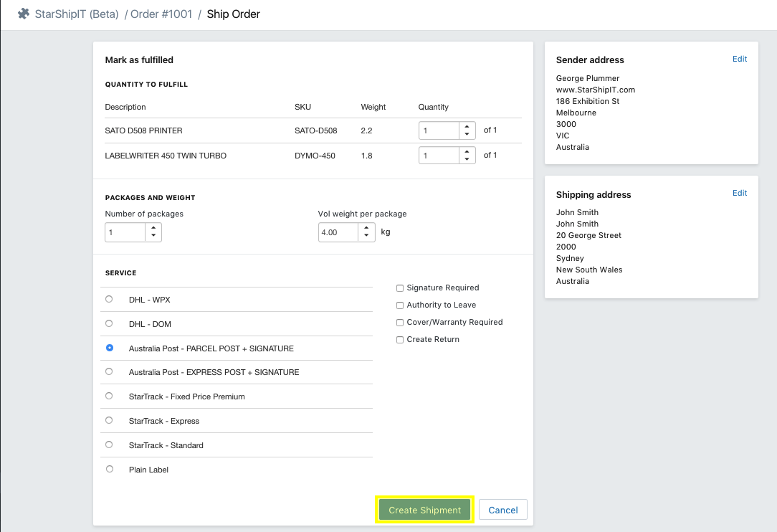Click the SATO-D508 SKU cell
Screen dimensions: 777x532
click(x=315, y=130)
